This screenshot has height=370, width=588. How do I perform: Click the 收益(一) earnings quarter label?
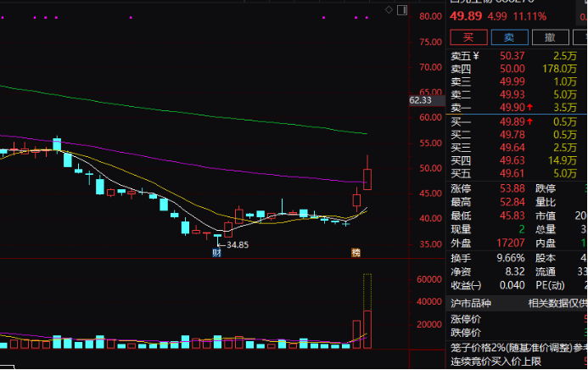466,285
